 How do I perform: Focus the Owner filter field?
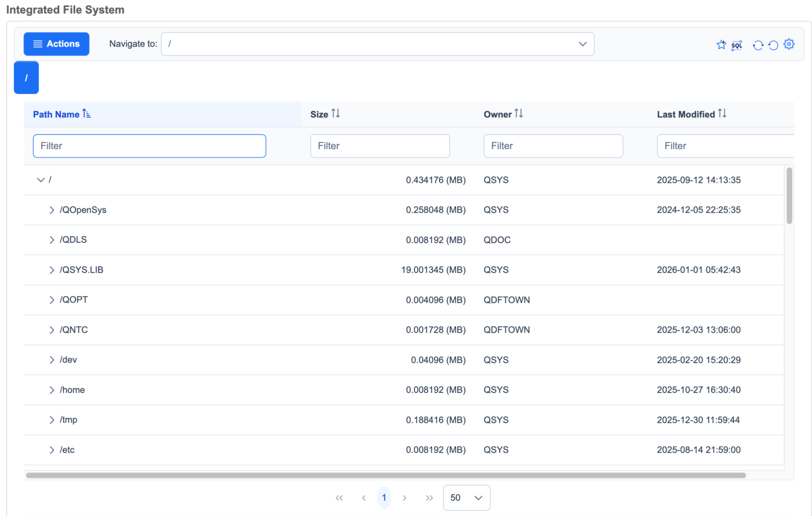553,146
